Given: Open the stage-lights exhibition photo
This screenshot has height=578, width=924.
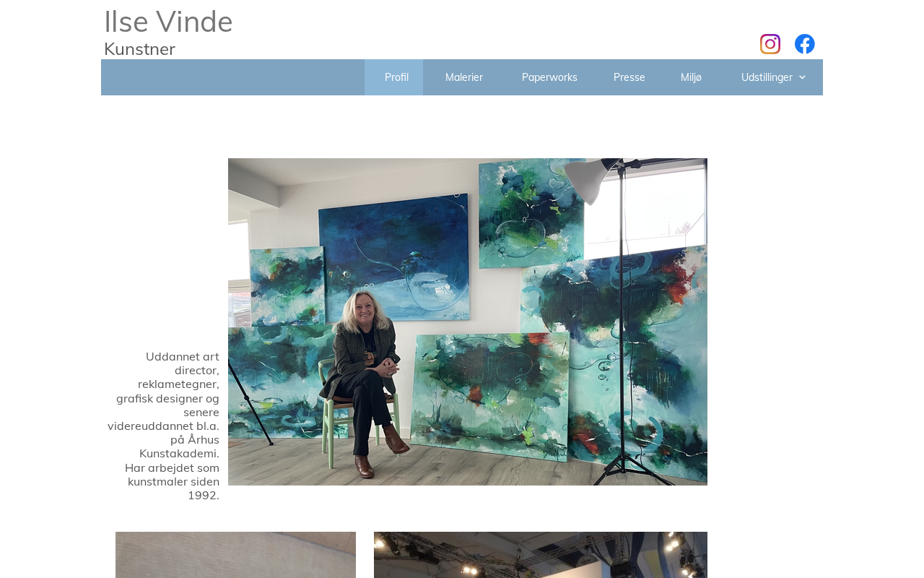Looking at the screenshot, I should coord(541,555).
